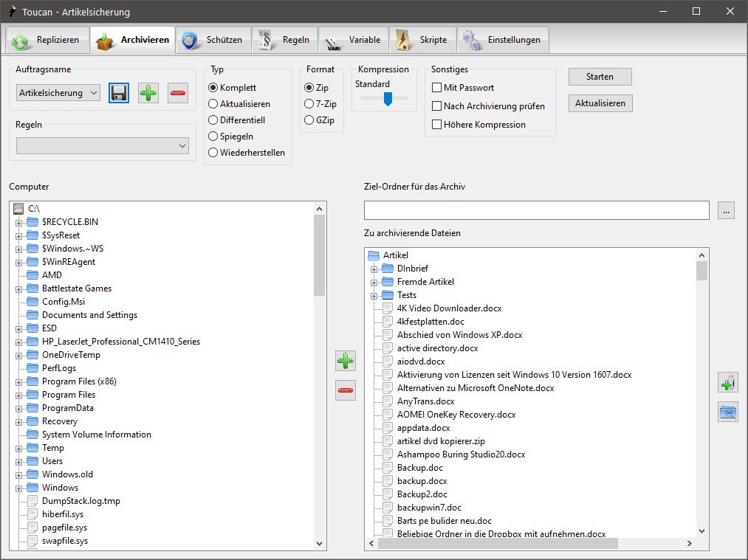Click the Starten button

(x=600, y=77)
